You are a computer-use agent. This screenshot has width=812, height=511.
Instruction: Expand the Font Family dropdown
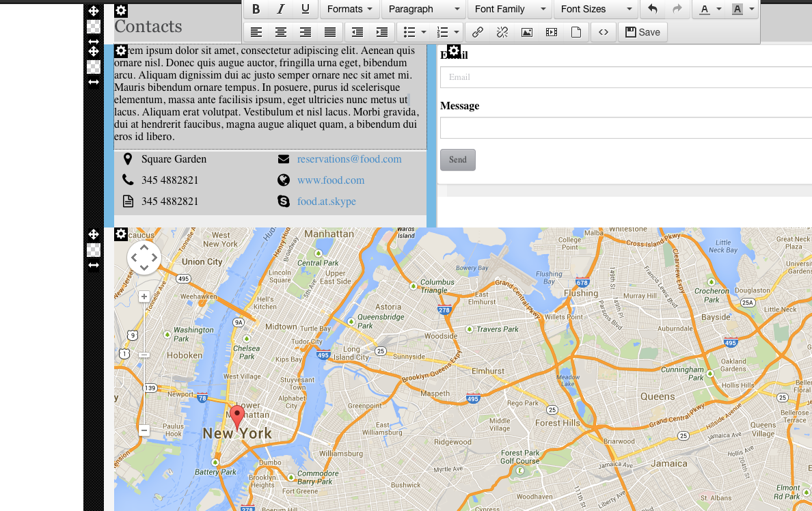[509, 9]
